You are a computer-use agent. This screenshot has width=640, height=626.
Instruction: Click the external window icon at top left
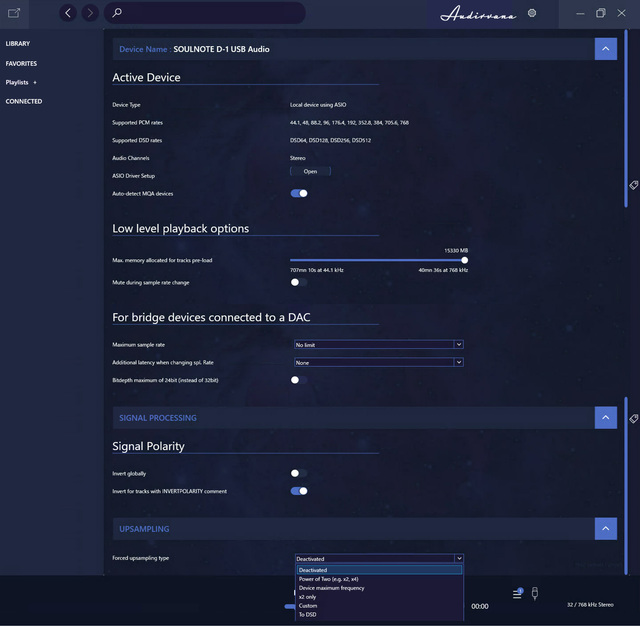point(14,13)
